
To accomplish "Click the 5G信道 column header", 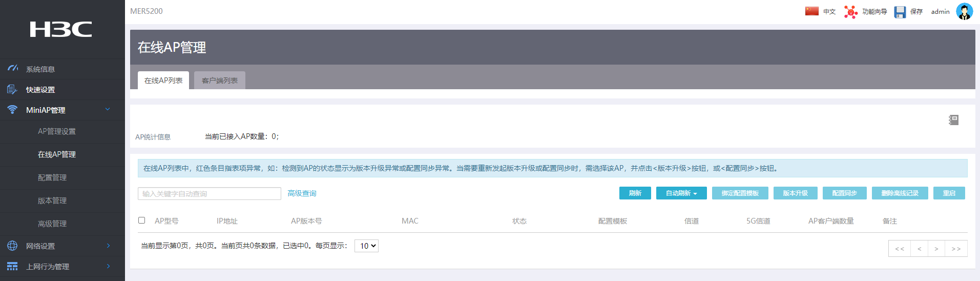I will click(758, 221).
